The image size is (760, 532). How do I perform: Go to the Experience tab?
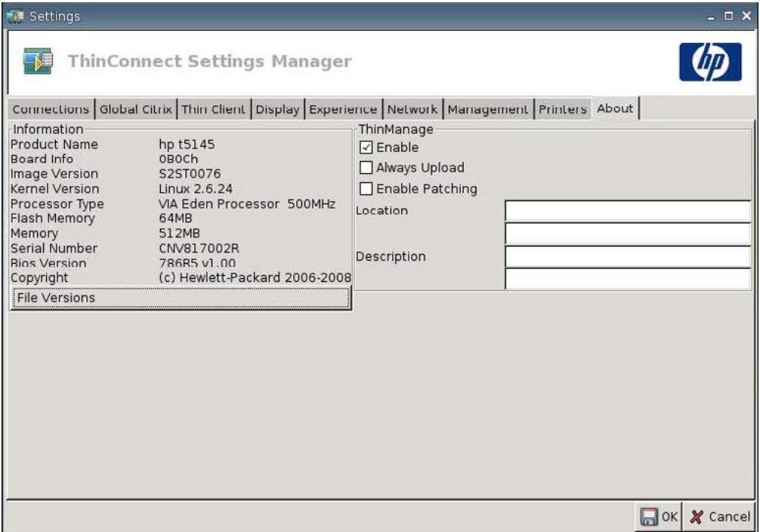click(343, 109)
